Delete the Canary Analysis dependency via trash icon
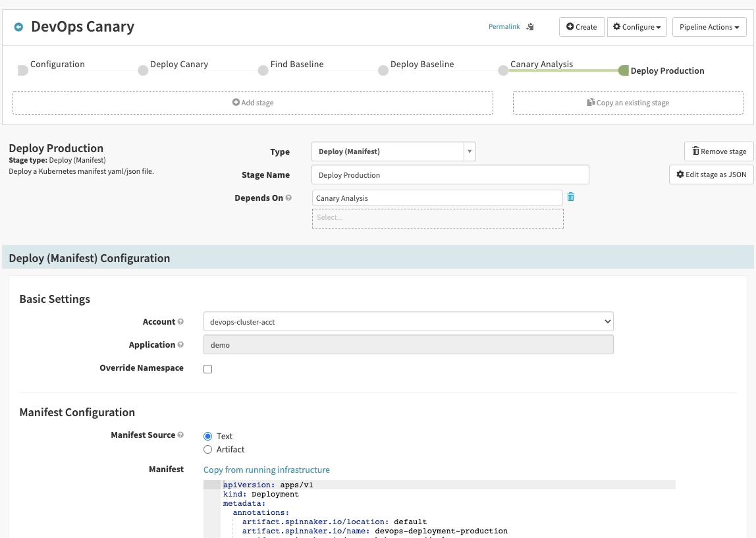 click(x=571, y=197)
